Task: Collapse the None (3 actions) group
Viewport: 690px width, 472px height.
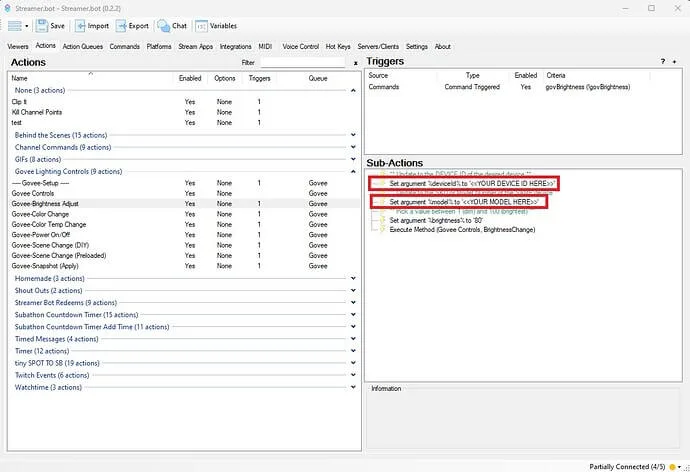Action: coord(353,90)
